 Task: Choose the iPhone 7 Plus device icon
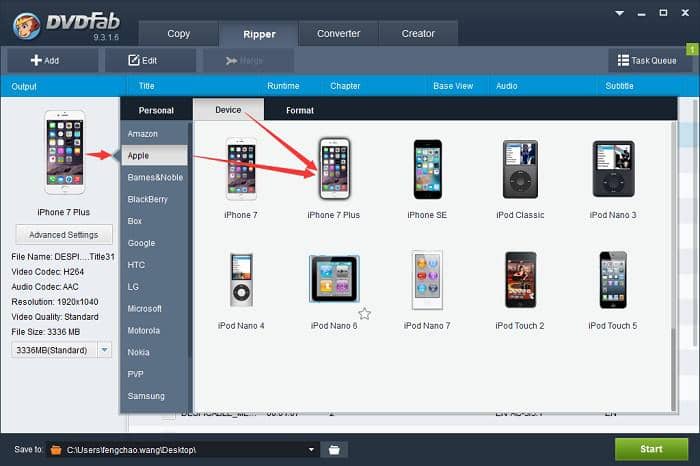pos(334,169)
